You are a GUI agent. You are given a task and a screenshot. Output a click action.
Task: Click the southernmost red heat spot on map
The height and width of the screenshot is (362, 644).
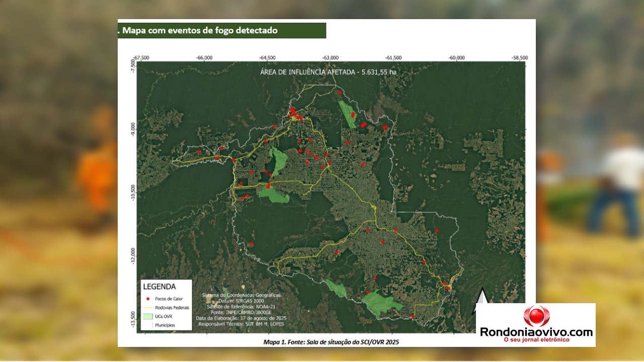[x=413, y=317]
